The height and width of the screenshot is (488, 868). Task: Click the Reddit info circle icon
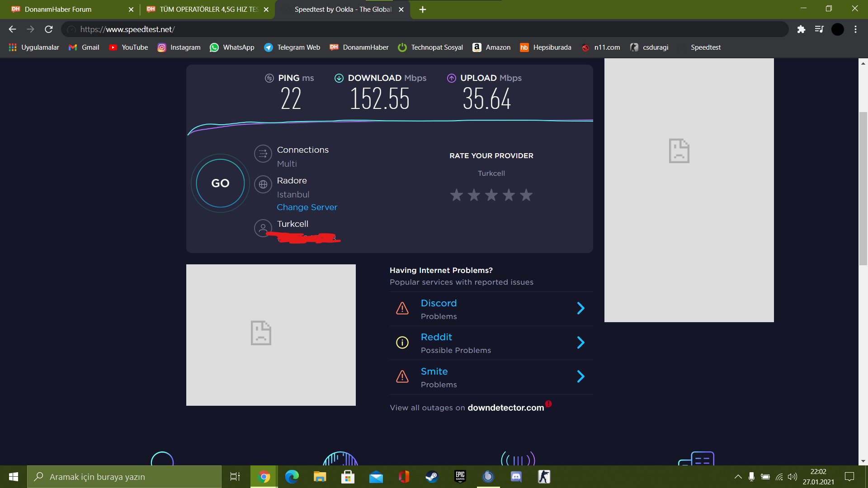402,343
